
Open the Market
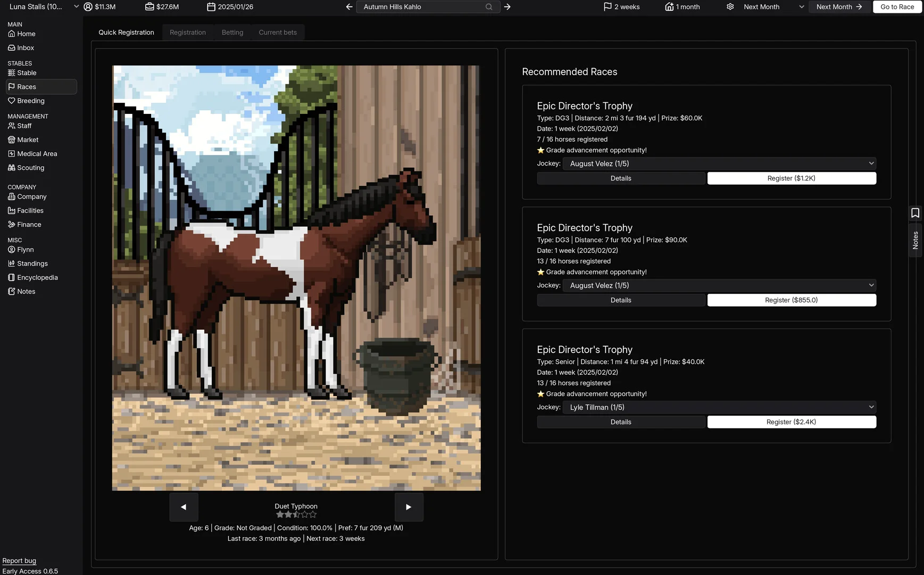(x=27, y=139)
